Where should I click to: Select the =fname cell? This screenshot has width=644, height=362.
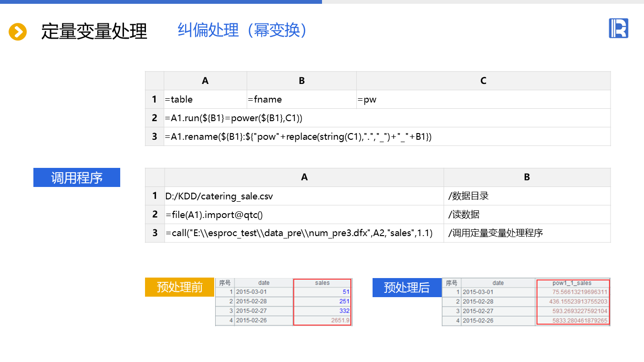(301, 99)
